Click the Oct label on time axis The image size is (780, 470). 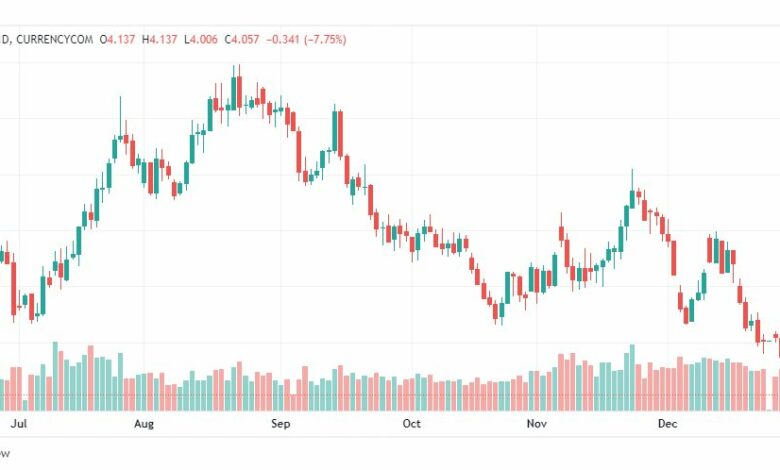coord(411,424)
